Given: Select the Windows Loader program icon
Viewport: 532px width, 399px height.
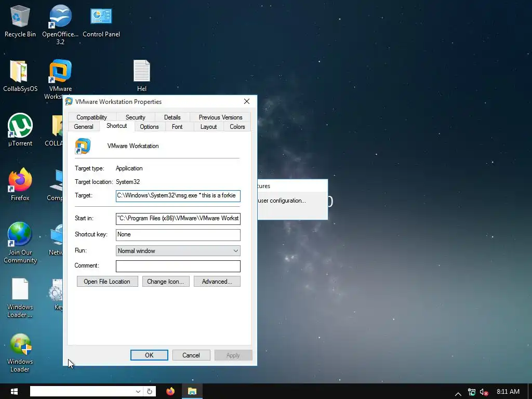Looking at the screenshot, I should 20,353.
